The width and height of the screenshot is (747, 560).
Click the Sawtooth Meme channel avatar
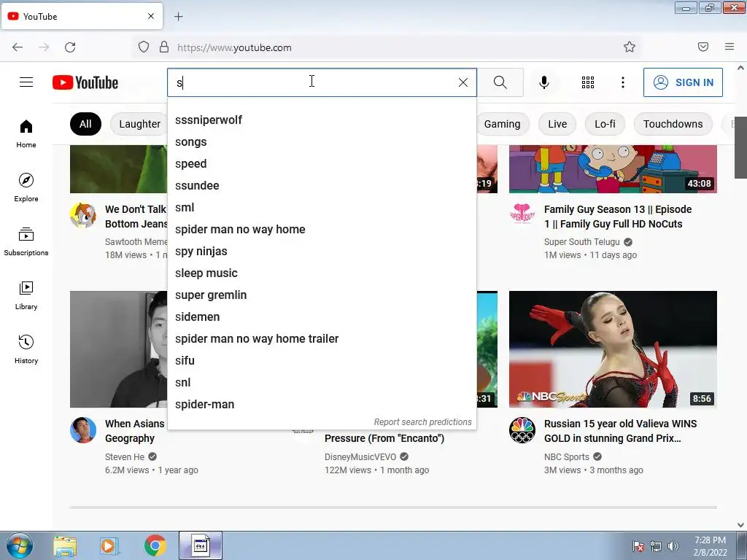(x=83, y=215)
